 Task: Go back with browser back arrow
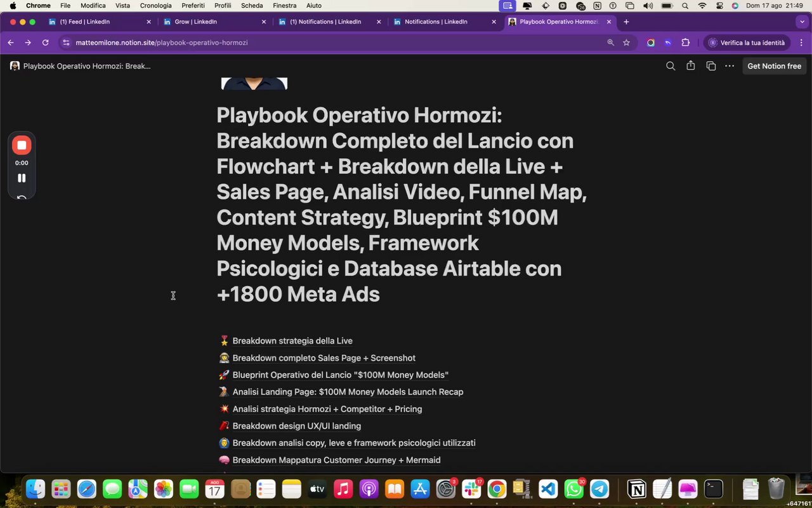click(x=11, y=43)
